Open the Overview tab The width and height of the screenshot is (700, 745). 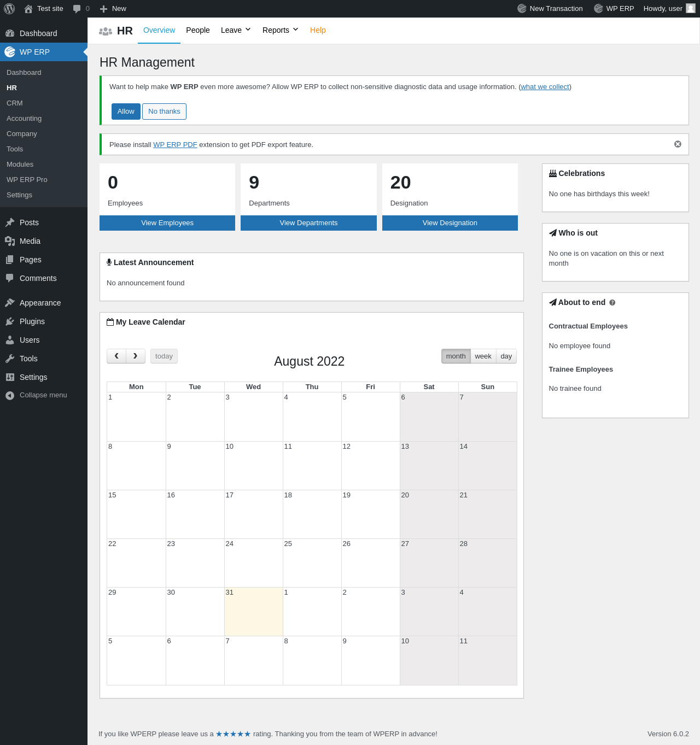coord(159,30)
